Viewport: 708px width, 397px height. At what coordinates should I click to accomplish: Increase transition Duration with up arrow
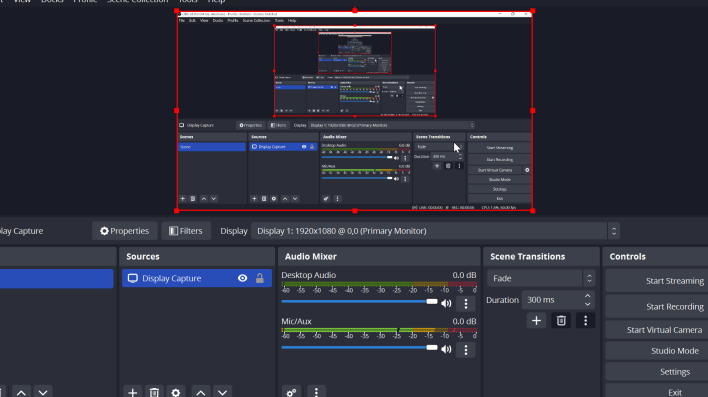pos(587,296)
